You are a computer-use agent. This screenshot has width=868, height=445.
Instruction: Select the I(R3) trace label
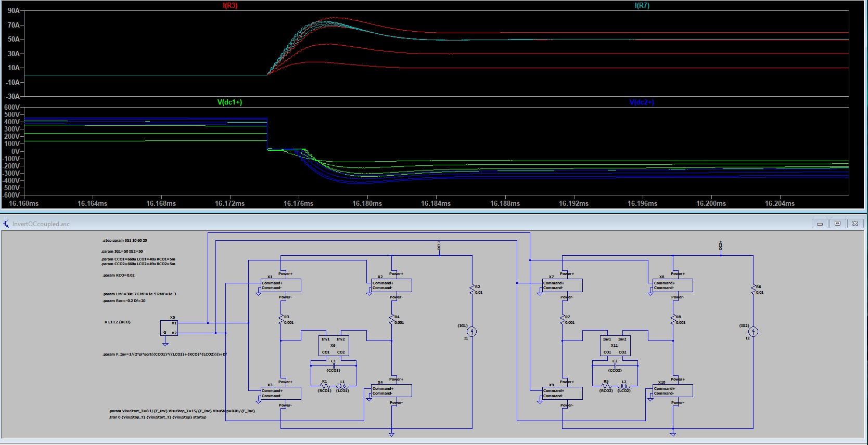click(x=230, y=6)
